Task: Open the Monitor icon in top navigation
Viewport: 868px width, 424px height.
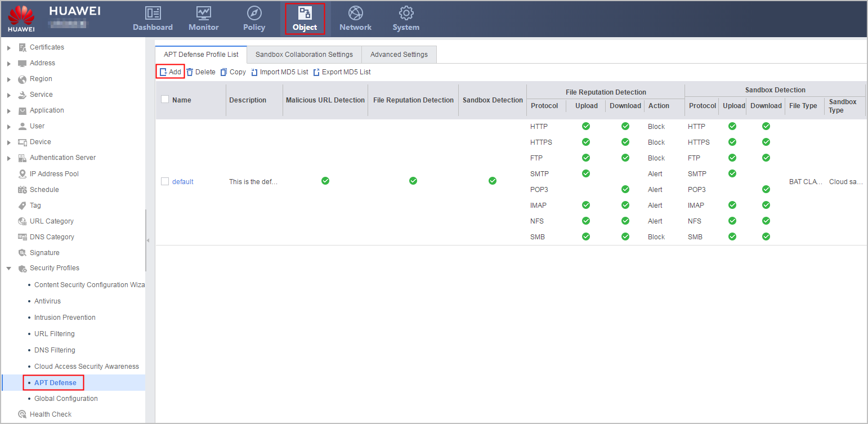Action: (x=203, y=13)
